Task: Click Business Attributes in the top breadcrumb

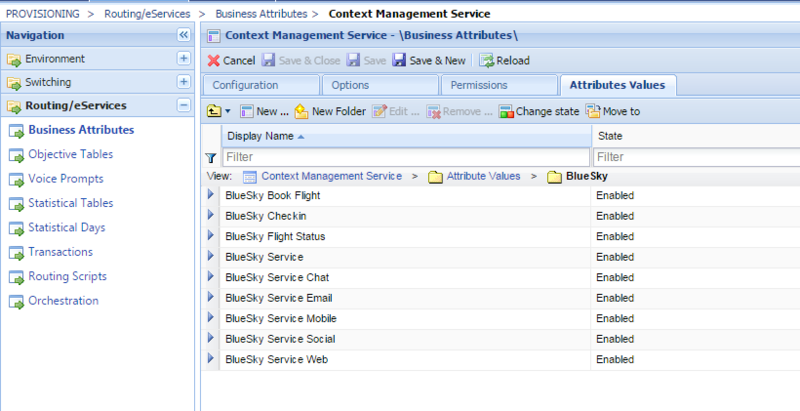Action: tap(261, 14)
